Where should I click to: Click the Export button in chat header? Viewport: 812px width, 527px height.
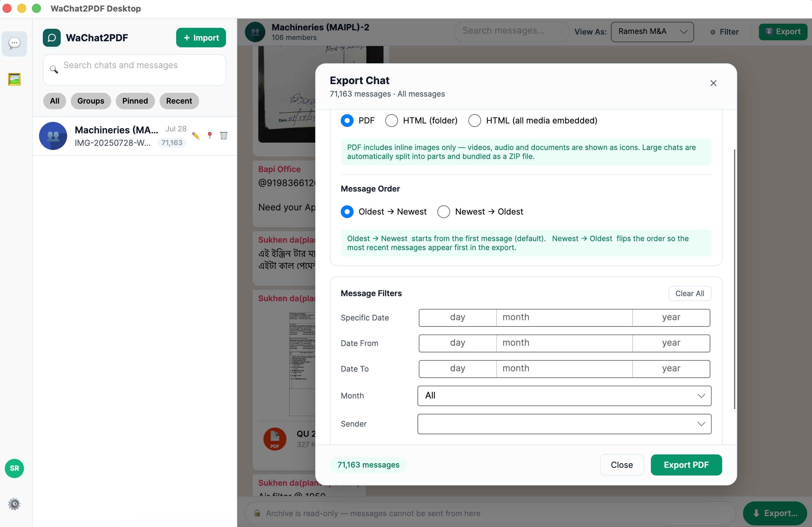pyautogui.click(x=783, y=32)
